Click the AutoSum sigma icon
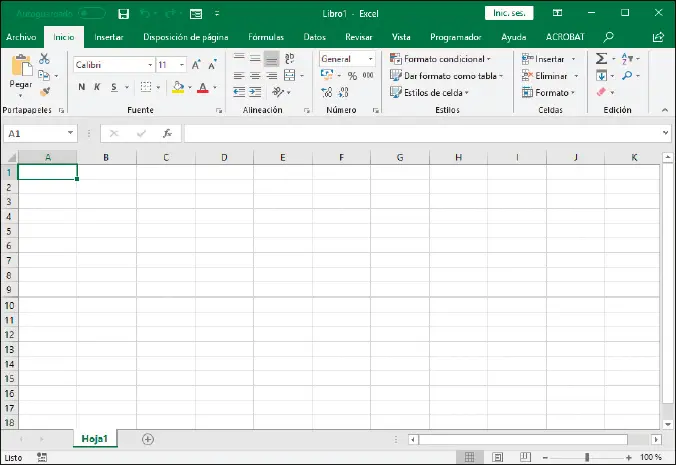This screenshot has height=465, width=676. 601,58
